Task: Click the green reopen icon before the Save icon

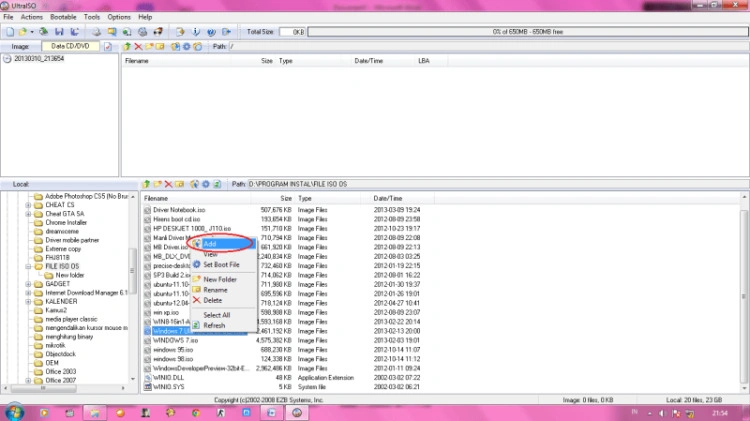Action: 44,32
